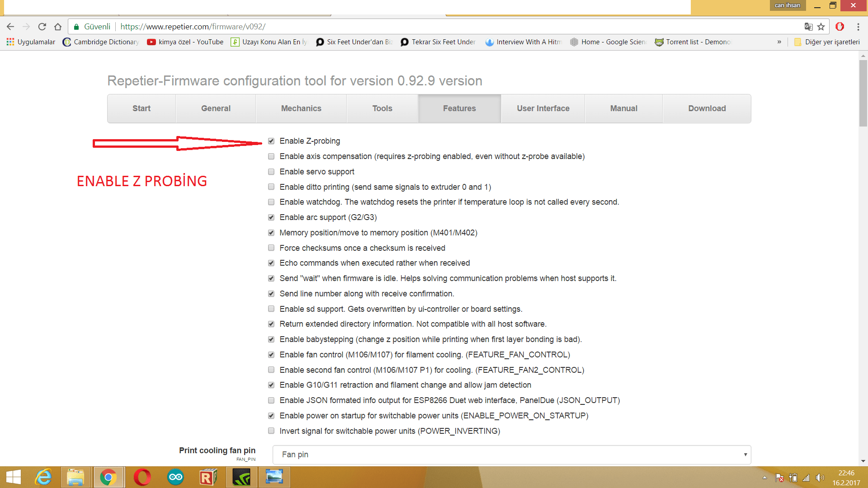
Task: Expand hidden bookmarks chevron
Action: [x=779, y=42]
